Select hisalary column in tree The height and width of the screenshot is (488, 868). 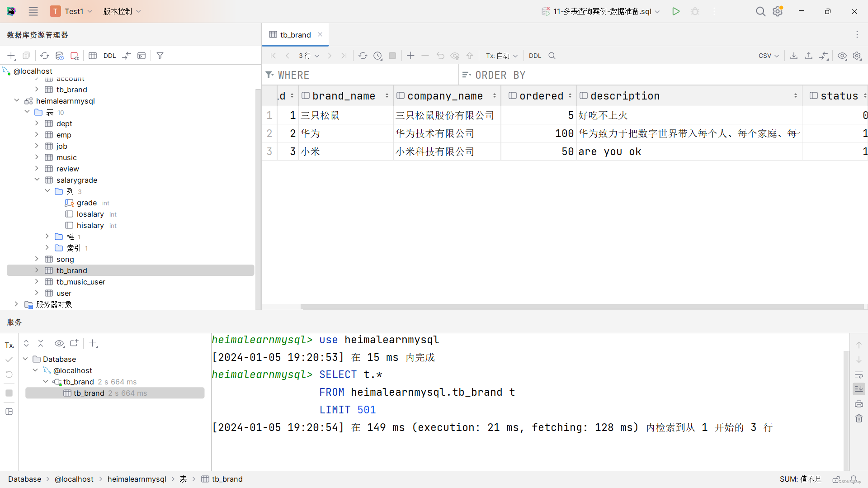(90, 225)
